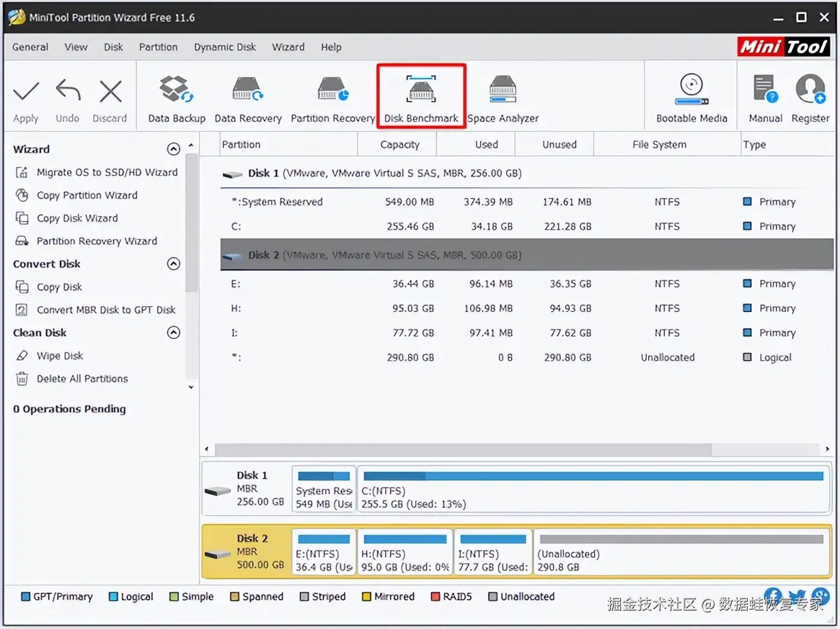Click the Apply checkmark icon

(26, 92)
